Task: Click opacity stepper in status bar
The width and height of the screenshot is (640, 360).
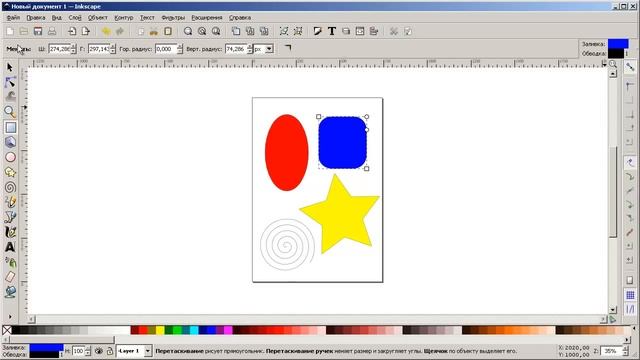Action: tap(88, 351)
